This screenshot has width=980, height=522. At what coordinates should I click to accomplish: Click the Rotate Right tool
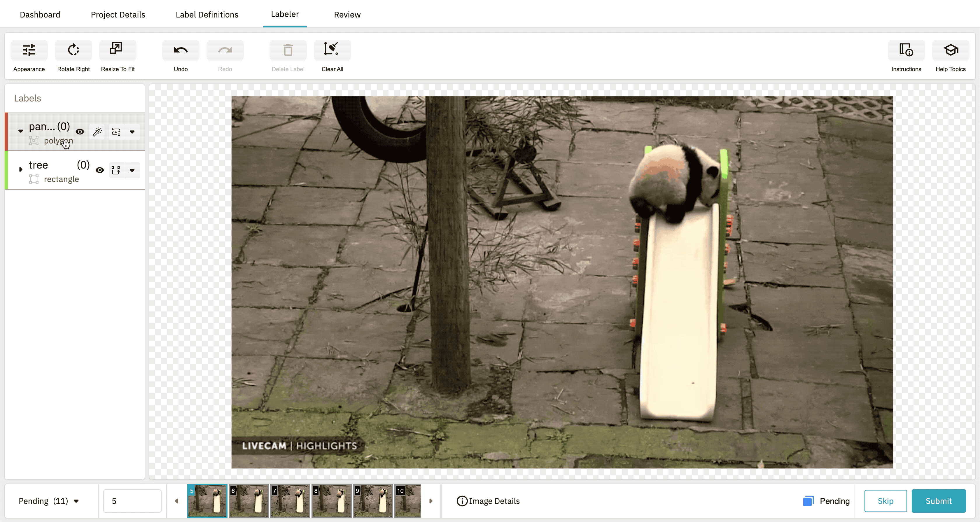click(x=73, y=50)
